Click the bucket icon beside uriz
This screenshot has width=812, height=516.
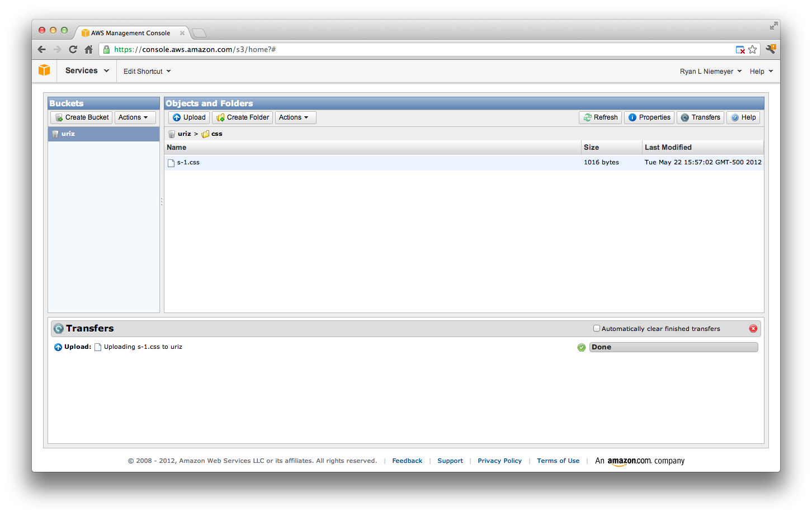(x=55, y=134)
